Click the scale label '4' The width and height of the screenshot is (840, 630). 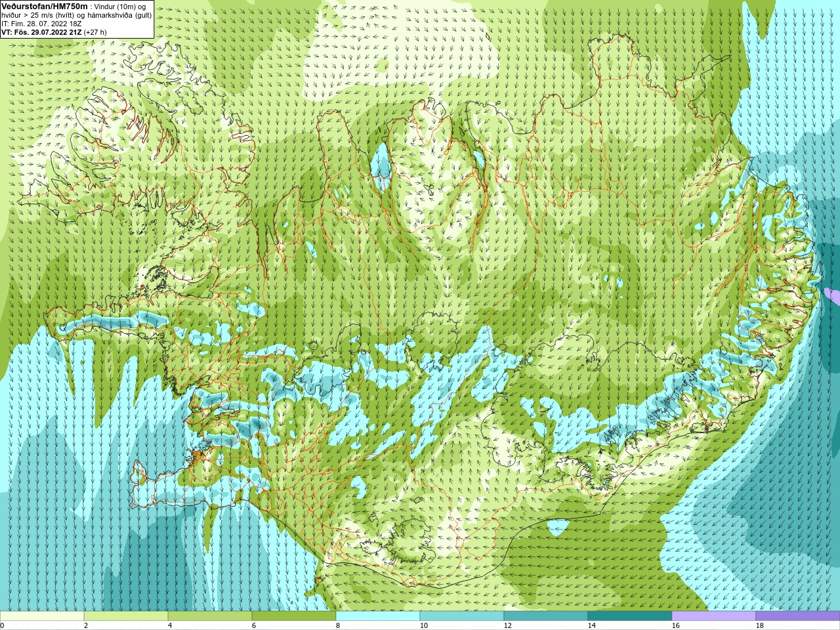(170, 625)
